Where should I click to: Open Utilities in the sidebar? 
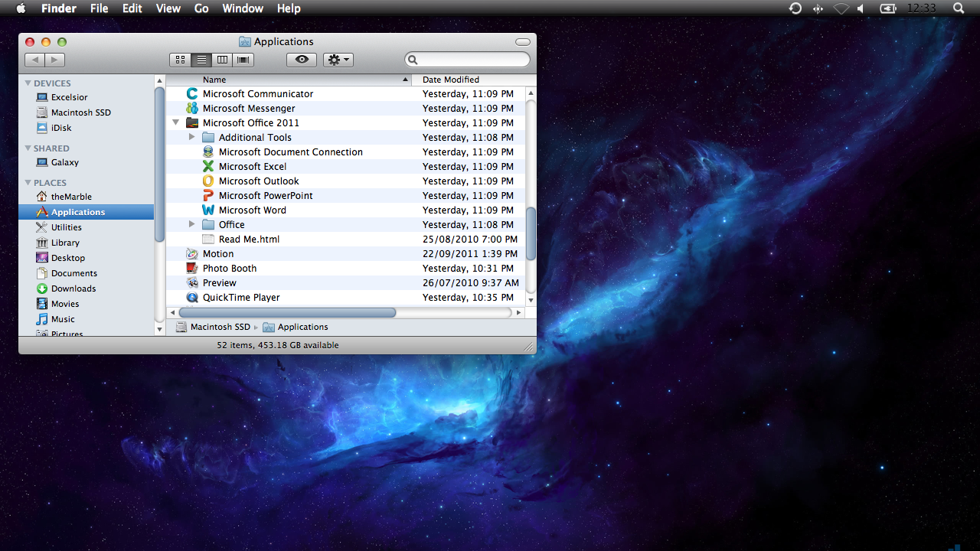pyautogui.click(x=67, y=227)
